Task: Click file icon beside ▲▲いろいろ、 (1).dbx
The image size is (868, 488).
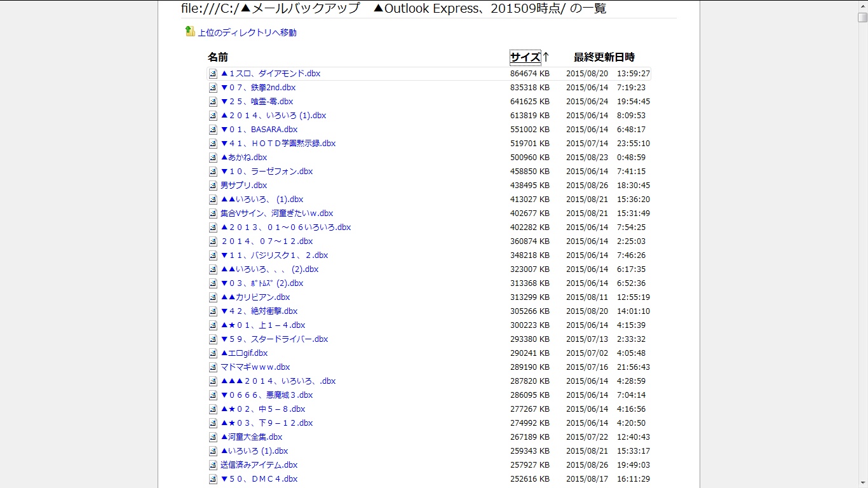Action: click(214, 200)
